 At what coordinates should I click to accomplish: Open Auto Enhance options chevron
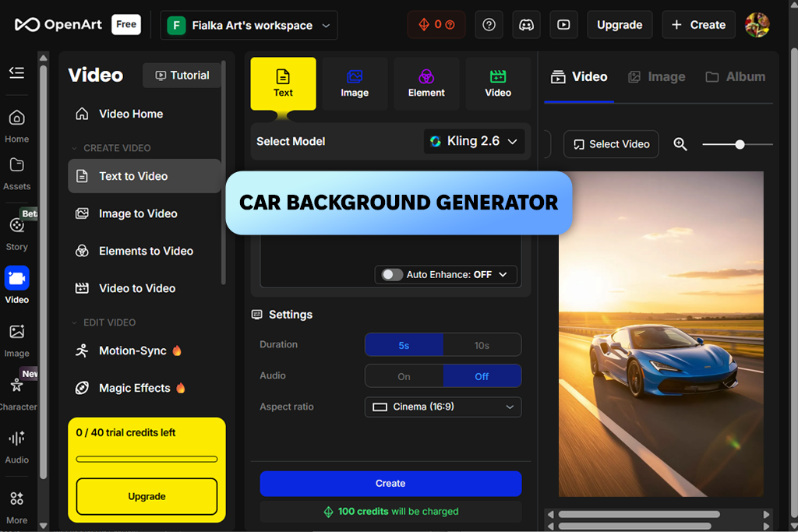pyautogui.click(x=503, y=275)
